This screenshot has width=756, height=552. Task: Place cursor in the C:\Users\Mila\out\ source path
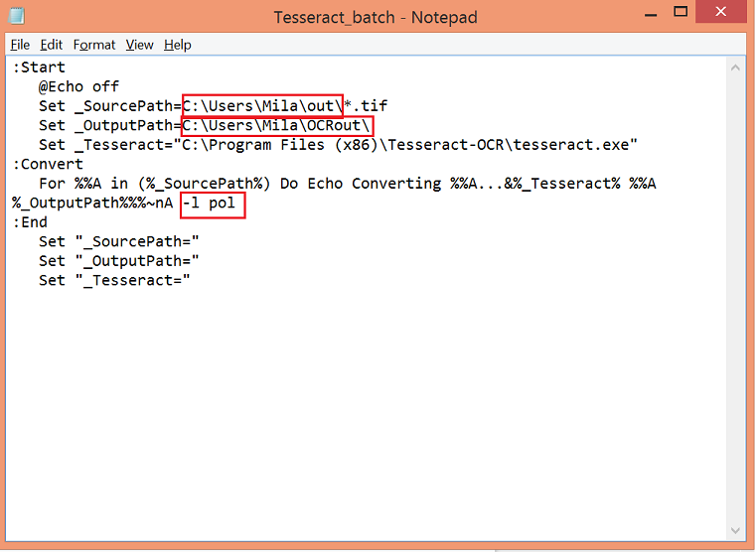tap(261, 106)
